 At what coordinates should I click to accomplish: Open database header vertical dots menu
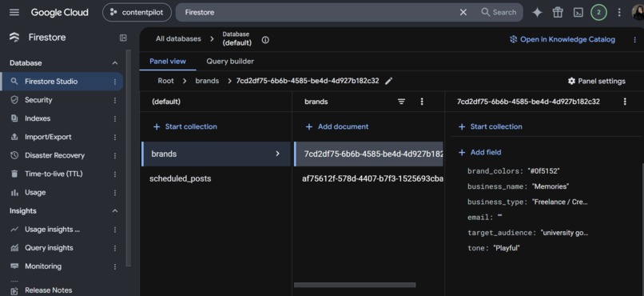coord(635,40)
